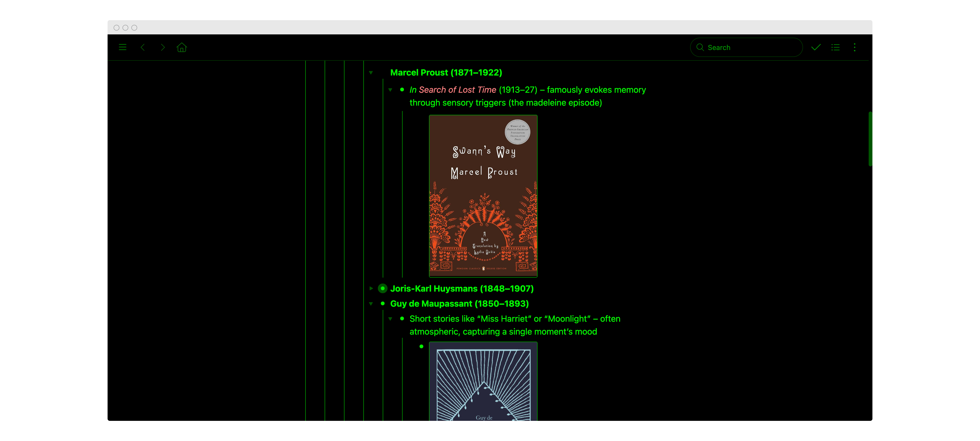Open the list view options icon

point(835,48)
